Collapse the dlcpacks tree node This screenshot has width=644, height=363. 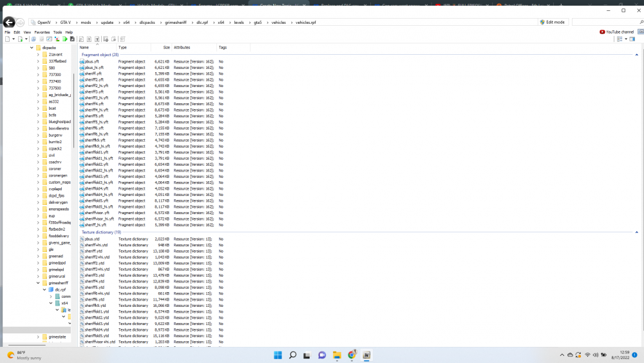(32, 48)
